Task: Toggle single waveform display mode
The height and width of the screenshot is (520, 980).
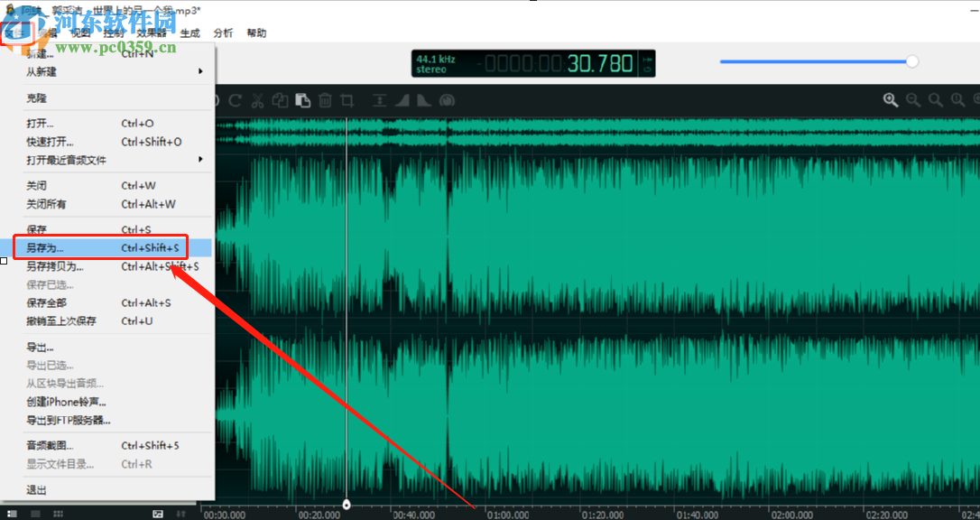Action: (35, 512)
